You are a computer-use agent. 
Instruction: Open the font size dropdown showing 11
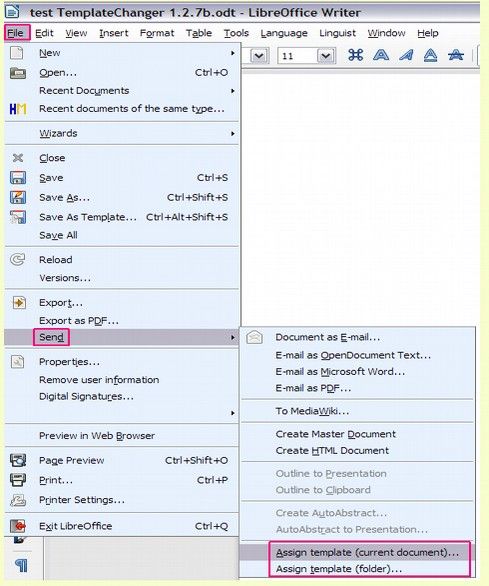(x=326, y=56)
